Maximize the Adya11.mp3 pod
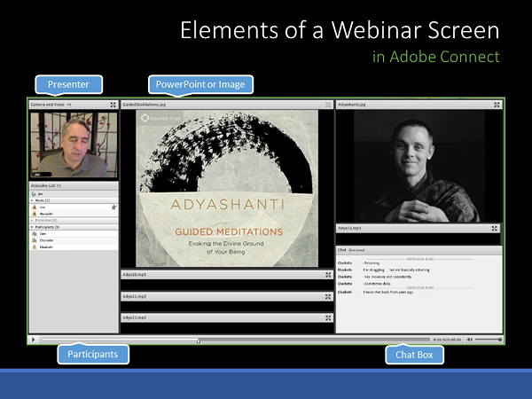 [x=328, y=296]
